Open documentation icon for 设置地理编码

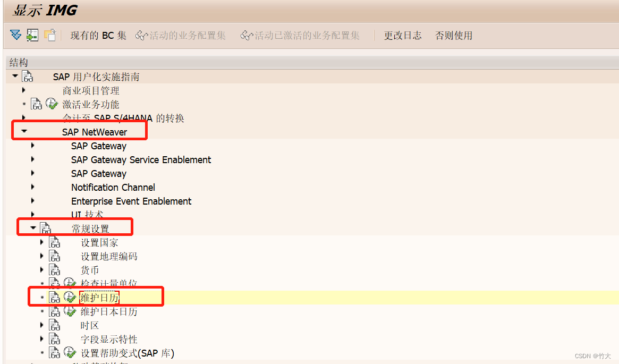tap(55, 256)
